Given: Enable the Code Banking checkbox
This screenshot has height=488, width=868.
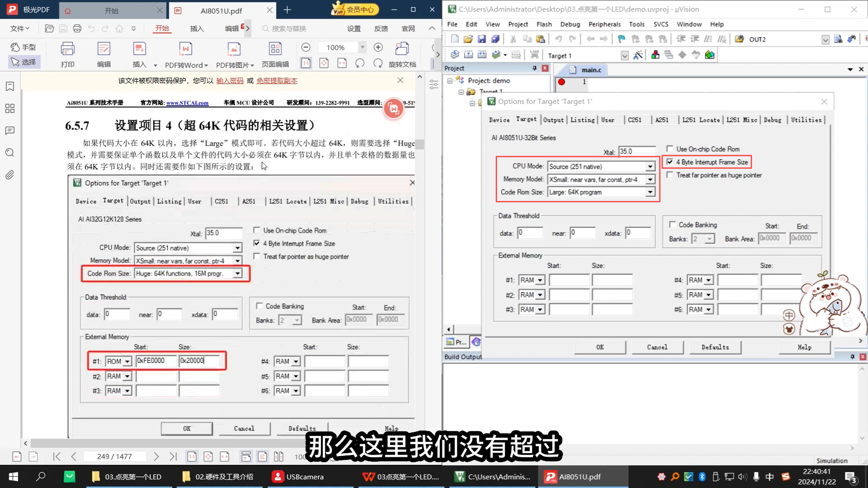Looking at the screenshot, I should [x=673, y=224].
